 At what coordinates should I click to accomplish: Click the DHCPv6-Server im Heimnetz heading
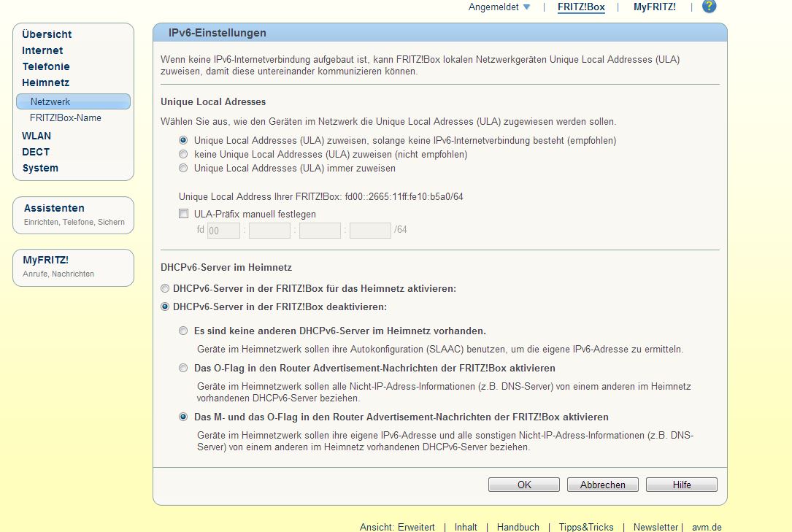click(x=226, y=268)
